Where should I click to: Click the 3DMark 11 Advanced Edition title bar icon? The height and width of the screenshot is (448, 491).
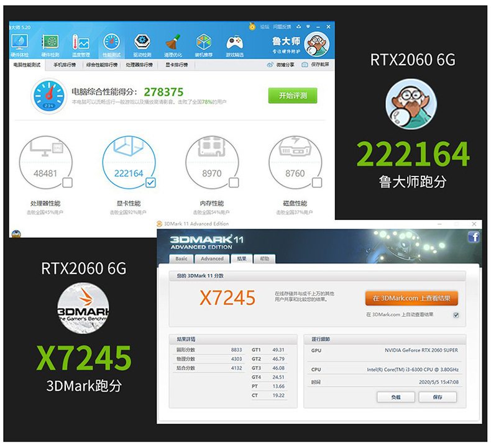159,224
